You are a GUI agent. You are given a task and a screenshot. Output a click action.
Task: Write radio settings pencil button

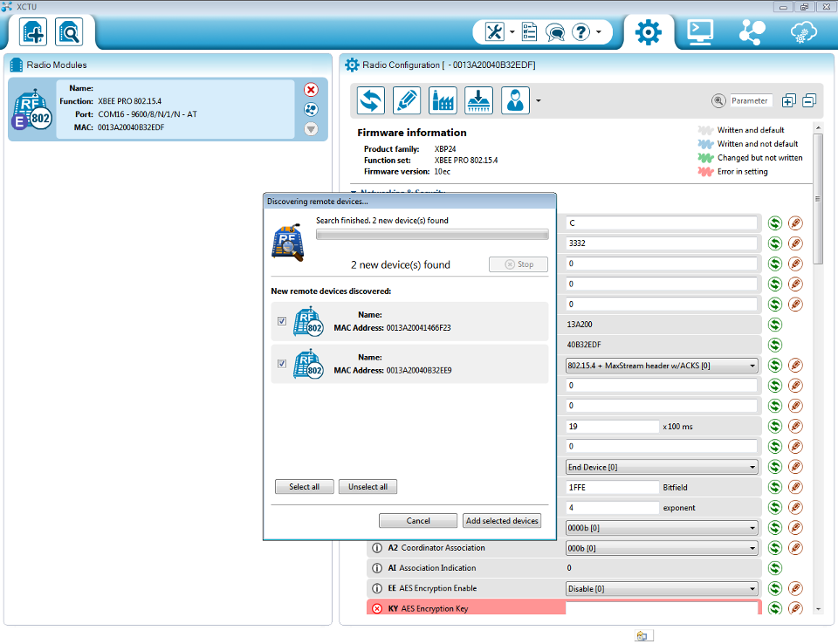[x=407, y=100]
